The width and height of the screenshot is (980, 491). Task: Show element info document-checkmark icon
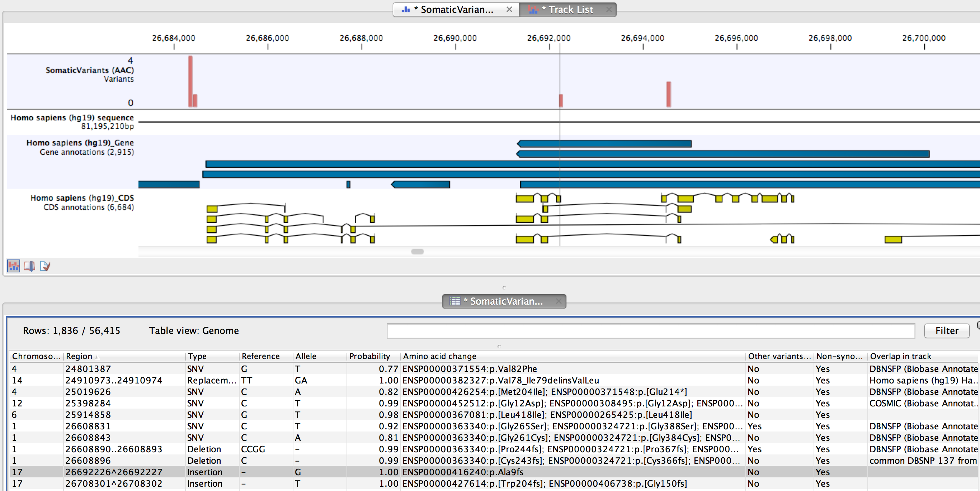pos(45,266)
